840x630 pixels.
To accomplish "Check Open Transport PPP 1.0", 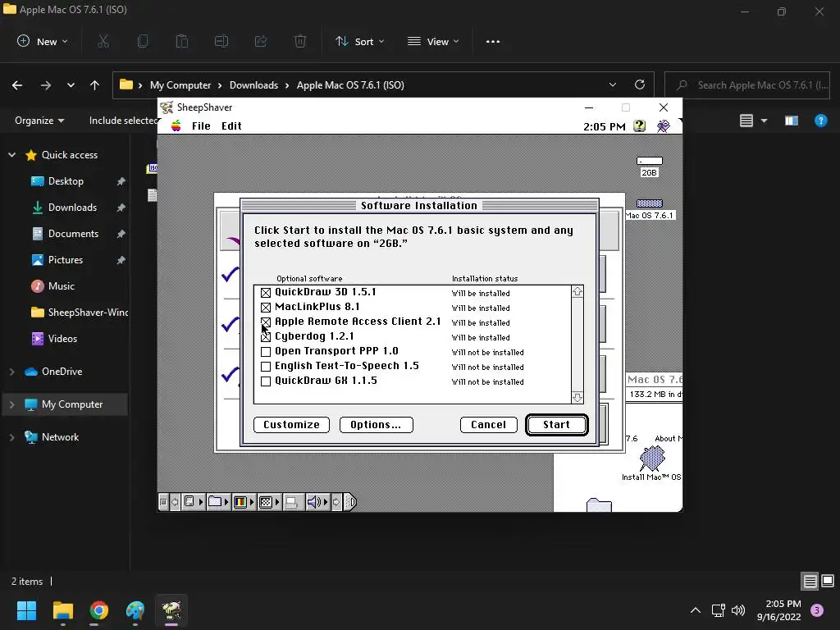I will (x=266, y=352).
